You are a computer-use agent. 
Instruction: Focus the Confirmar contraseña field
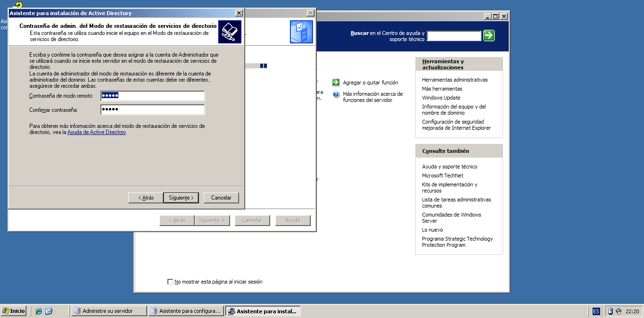[x=153, y=110]
